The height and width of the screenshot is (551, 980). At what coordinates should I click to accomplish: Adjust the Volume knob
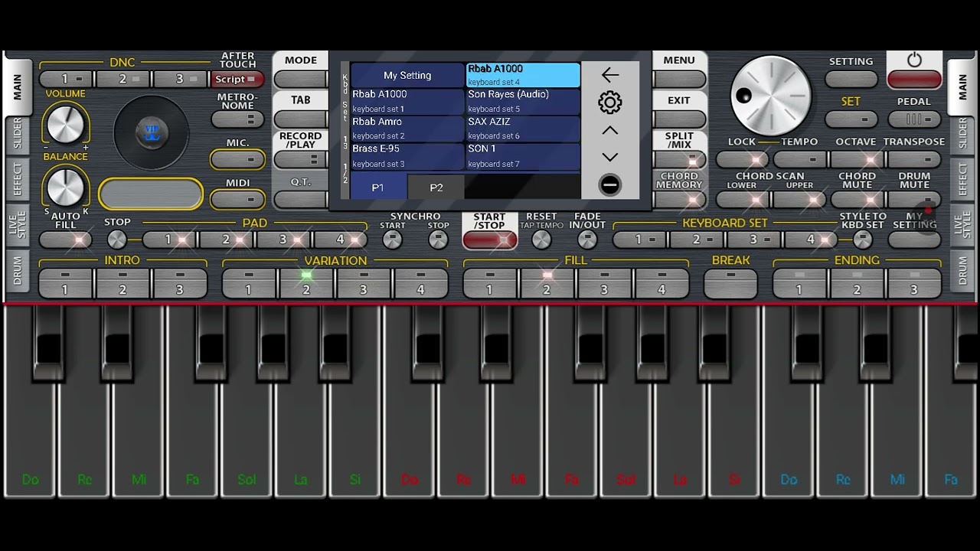pos(66,125)
